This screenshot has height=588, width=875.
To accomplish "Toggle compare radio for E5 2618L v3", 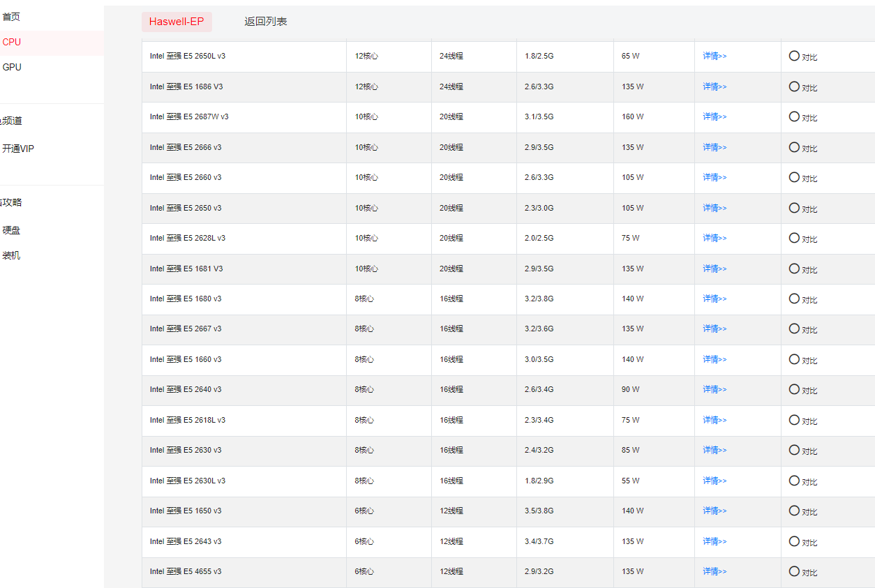I will (x=794, y=420).
